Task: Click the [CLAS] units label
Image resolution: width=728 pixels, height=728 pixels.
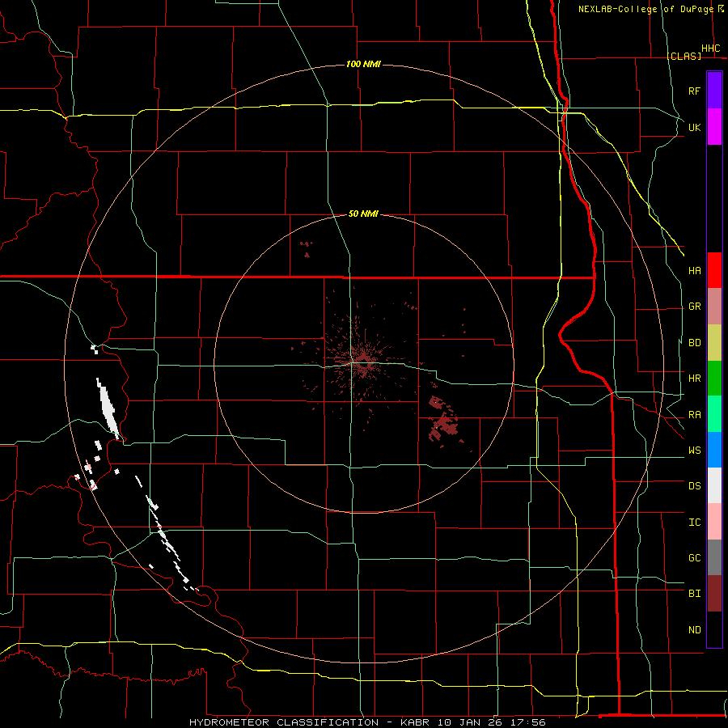Action: (x=684, y=56)
